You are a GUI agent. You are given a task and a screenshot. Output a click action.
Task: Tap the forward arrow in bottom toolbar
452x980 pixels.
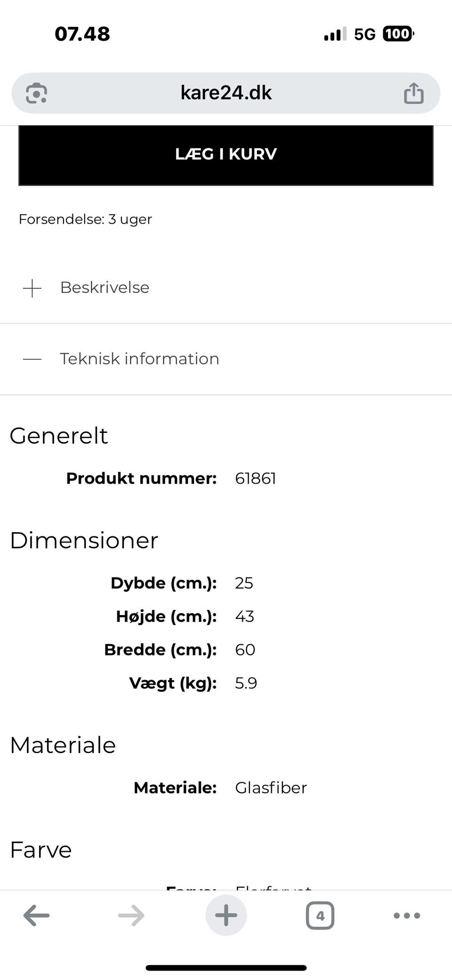tap(131, 915)
